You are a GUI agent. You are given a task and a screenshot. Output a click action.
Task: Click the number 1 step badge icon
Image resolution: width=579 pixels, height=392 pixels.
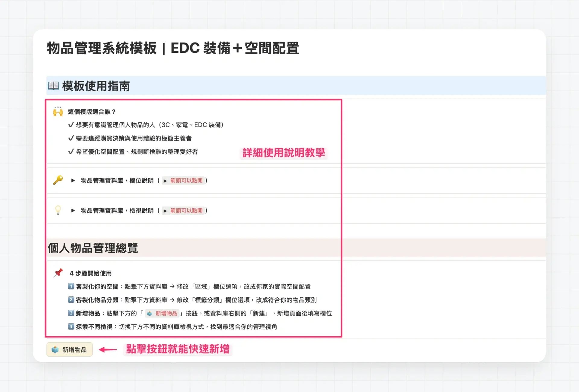(71, 286)
